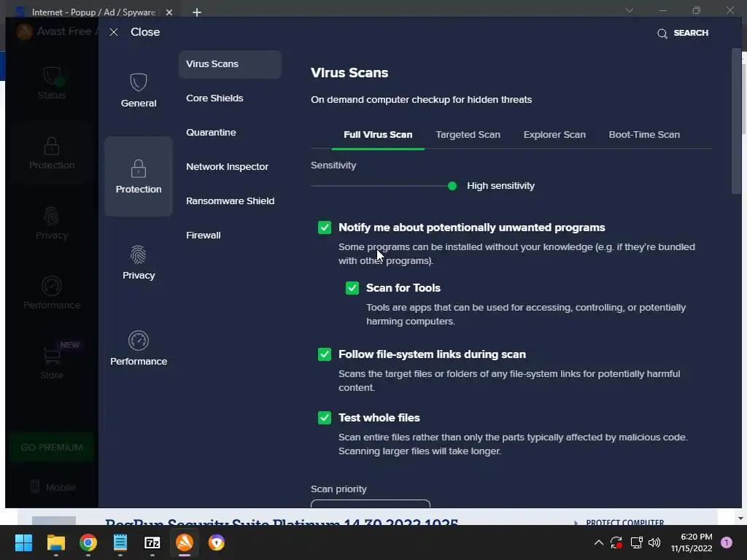Screen dimensions: 747x560
Task: Click the Search magnifier icon
Action: coord(662,34)
